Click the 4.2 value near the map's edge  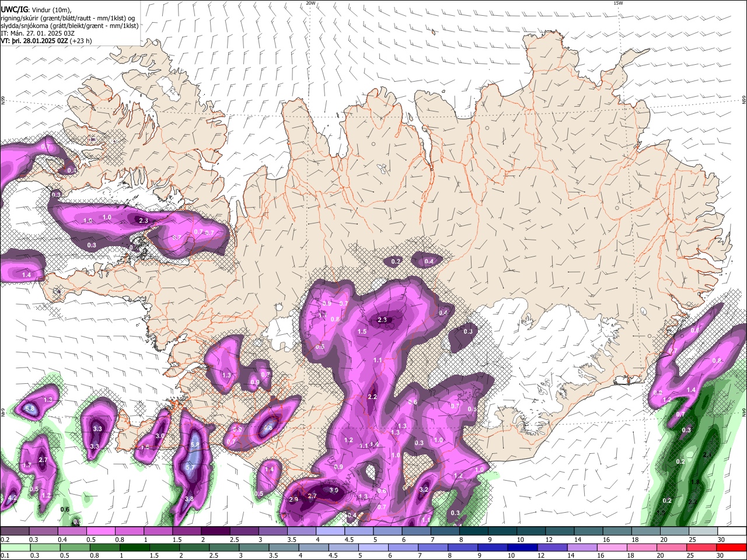pos(12,498)
